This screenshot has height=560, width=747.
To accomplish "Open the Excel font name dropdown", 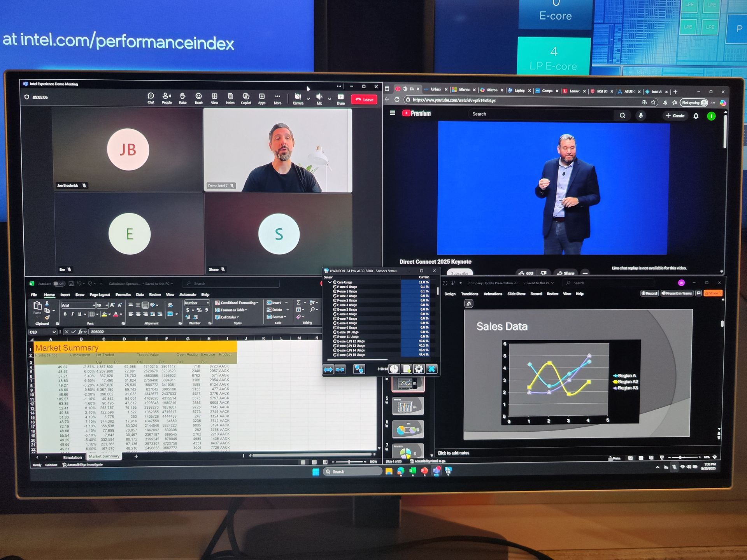I will (94, 305).
